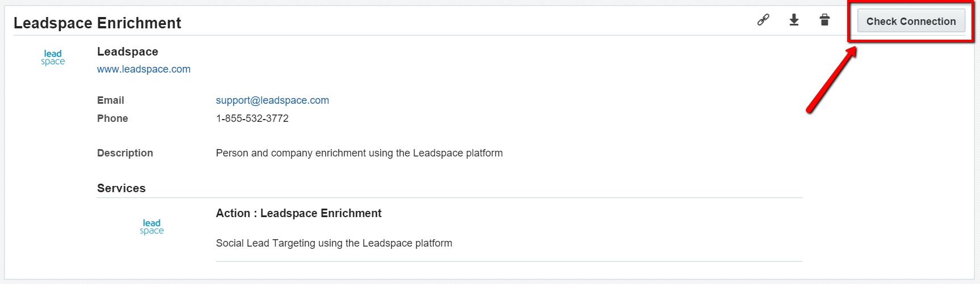Select the phone number 1-855-532-3772
The height and width of the screenshot is (284, 980).
tap(252, 118)
